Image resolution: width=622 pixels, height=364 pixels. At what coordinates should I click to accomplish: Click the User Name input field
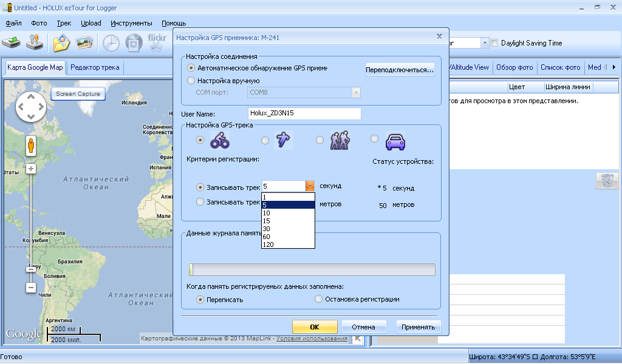tap(304, 113)
